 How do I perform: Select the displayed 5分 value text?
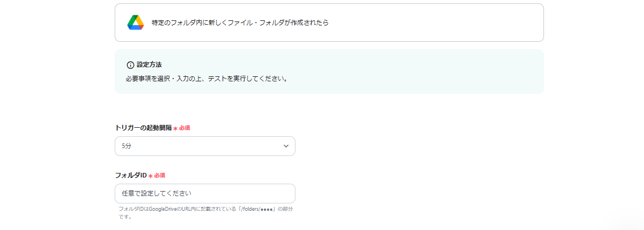coord(127,146)
